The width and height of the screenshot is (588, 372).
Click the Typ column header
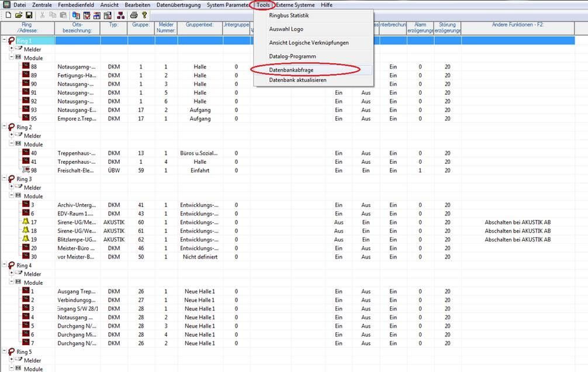tap(113, 28)
